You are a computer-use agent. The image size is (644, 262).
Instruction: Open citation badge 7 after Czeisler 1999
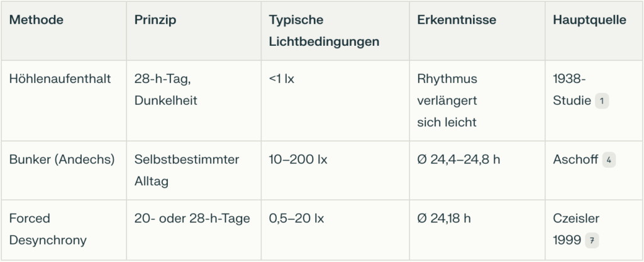[592, 240]
